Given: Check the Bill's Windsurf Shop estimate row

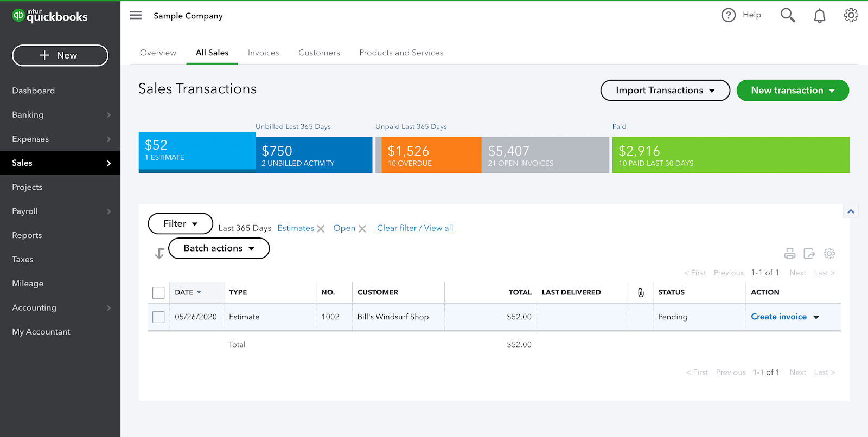Looking at the screenshot, I should click(158, 317).
